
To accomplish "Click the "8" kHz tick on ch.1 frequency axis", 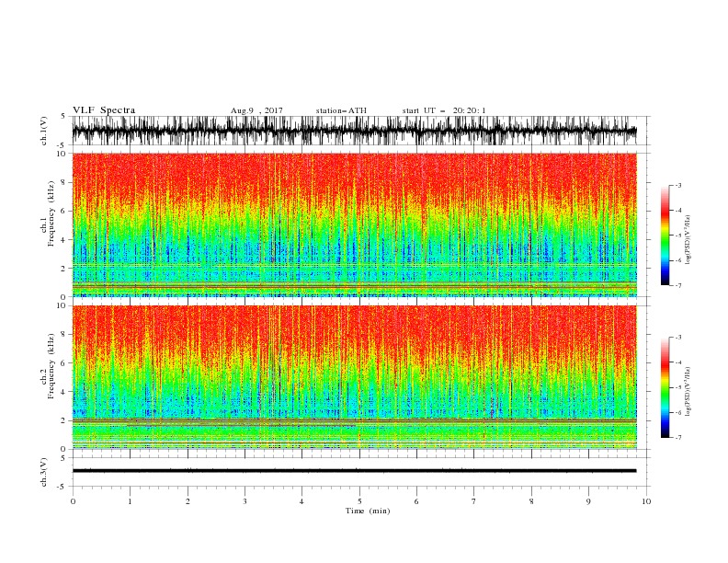I will tap(63, 182).
